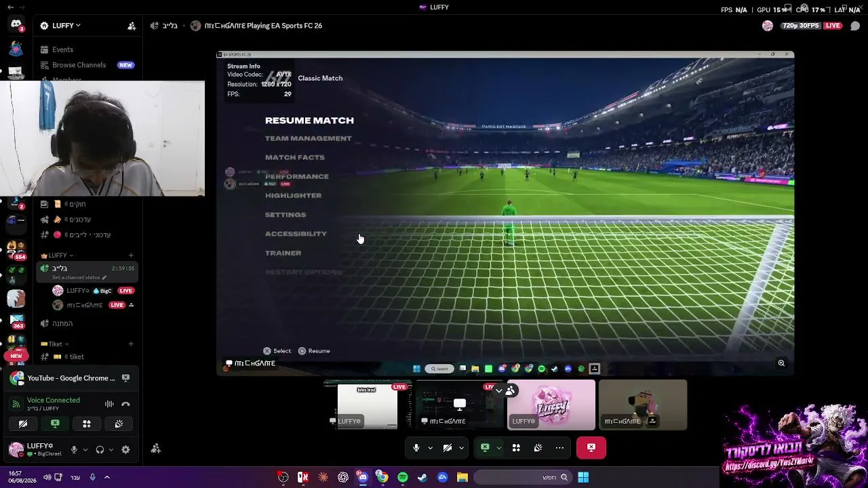The width and height of the screenshot is (868, 488).
Task: Add a channel to the Tiket category
Action: tap(131, 344)
